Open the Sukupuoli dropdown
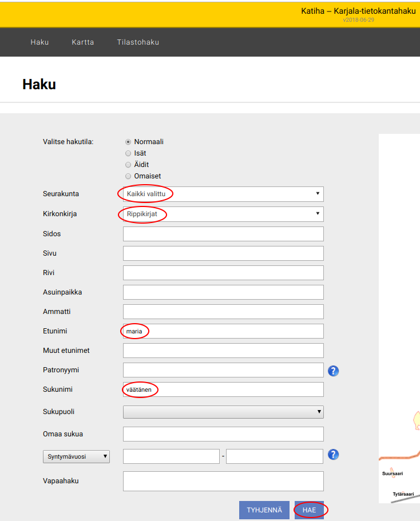 tap(223, 412)
